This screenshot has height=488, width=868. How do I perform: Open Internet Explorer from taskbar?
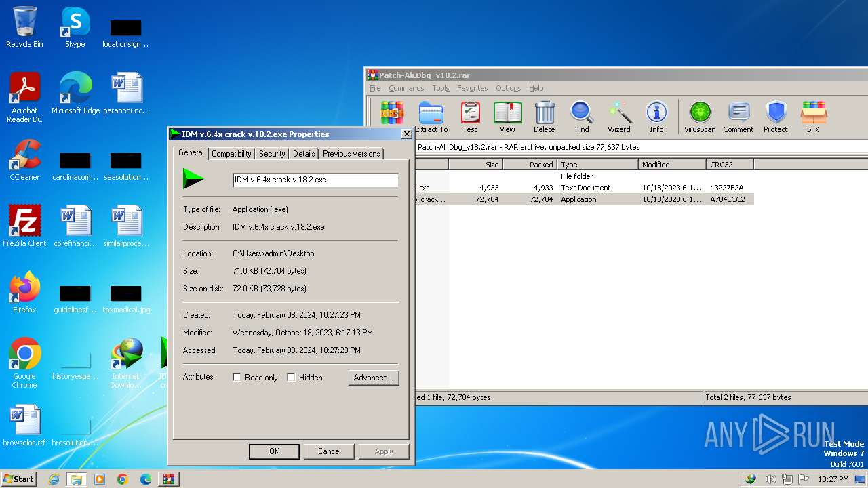coord(54,479)
